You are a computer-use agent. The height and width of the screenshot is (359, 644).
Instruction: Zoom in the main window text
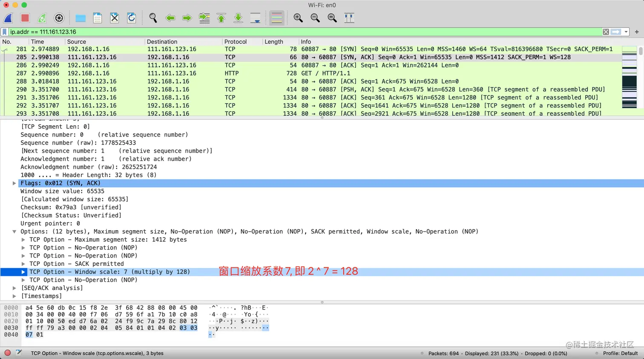pyautogui.click(x=298, y=18)
